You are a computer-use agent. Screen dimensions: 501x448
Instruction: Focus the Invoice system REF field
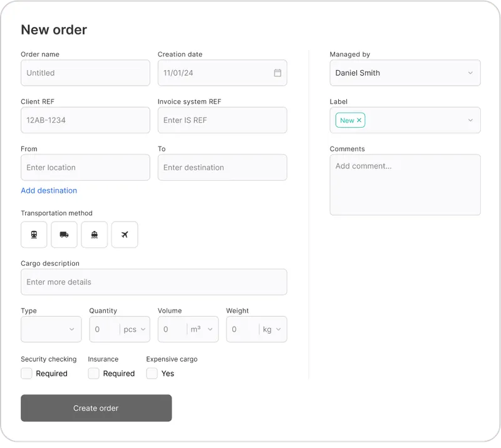222,120
